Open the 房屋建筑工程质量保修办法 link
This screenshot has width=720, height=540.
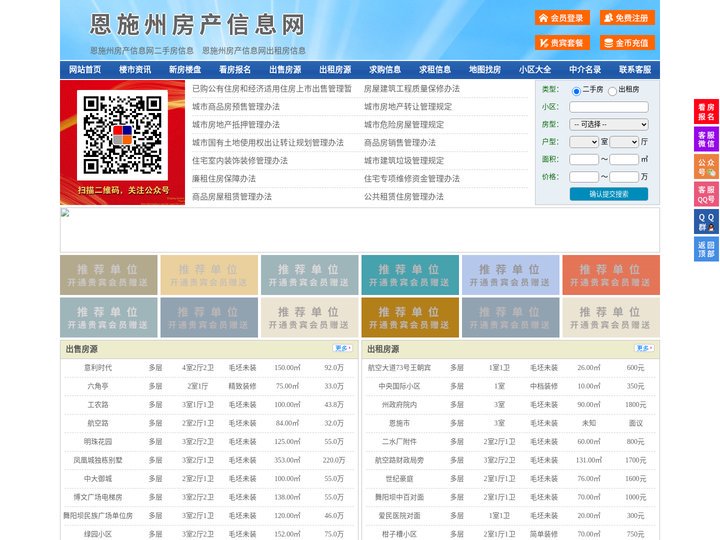pos(412,89)
